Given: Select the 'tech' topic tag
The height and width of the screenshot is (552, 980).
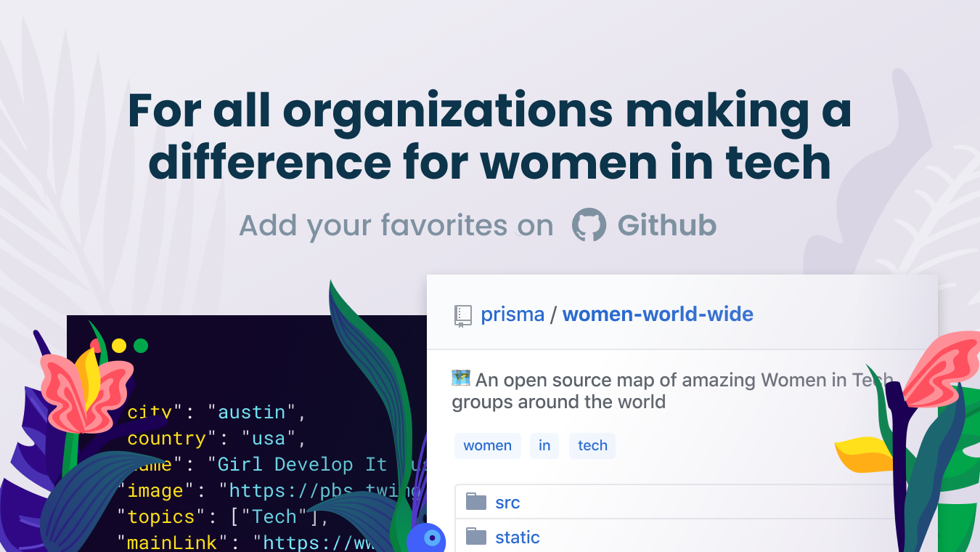Looking at the screenshot, I should pyautogui.click(x=592, y=446).
